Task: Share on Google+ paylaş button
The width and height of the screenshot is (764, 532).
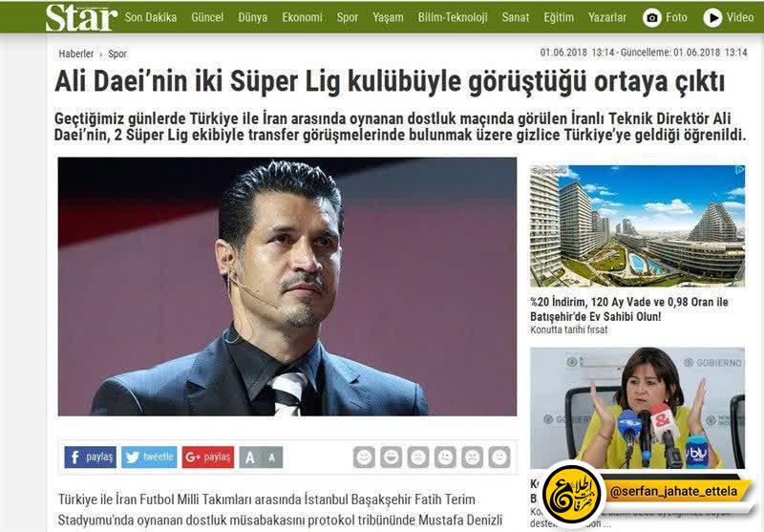Action: tap(208, 457)
